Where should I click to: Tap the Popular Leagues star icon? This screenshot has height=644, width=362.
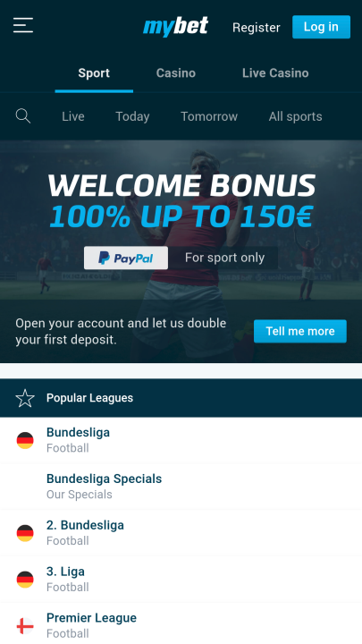coord(25,398)
